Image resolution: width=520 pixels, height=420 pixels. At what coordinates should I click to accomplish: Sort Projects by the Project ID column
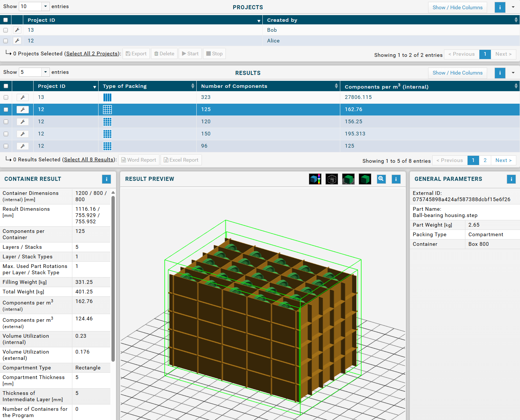[142, 20]
